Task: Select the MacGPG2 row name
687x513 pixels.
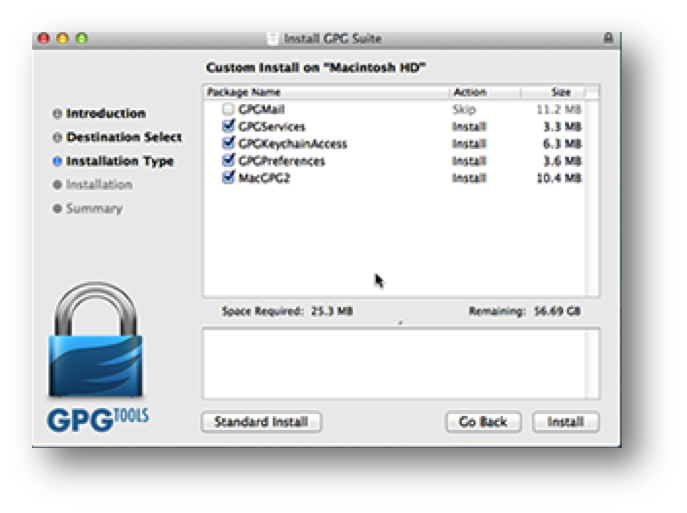Action: (x=264, y=178)
